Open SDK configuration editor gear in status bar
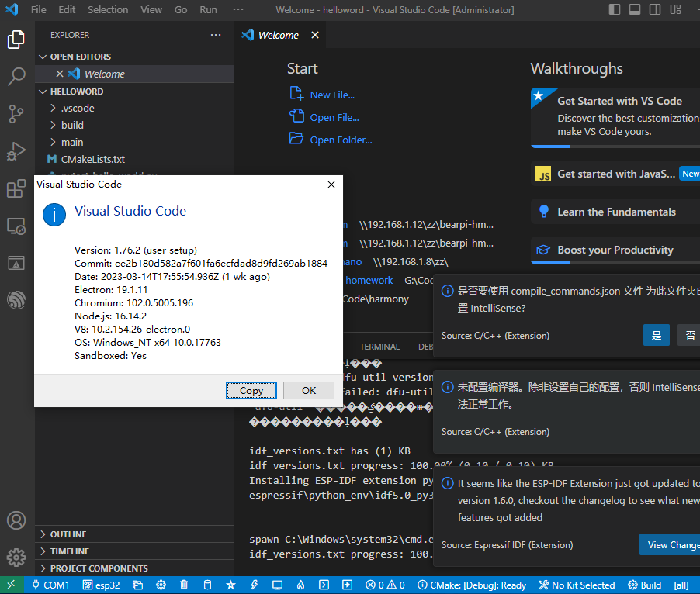 click(161, 585)
